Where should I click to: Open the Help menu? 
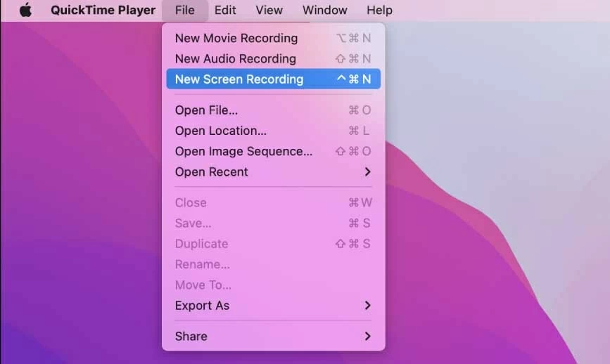coord(379,10)
